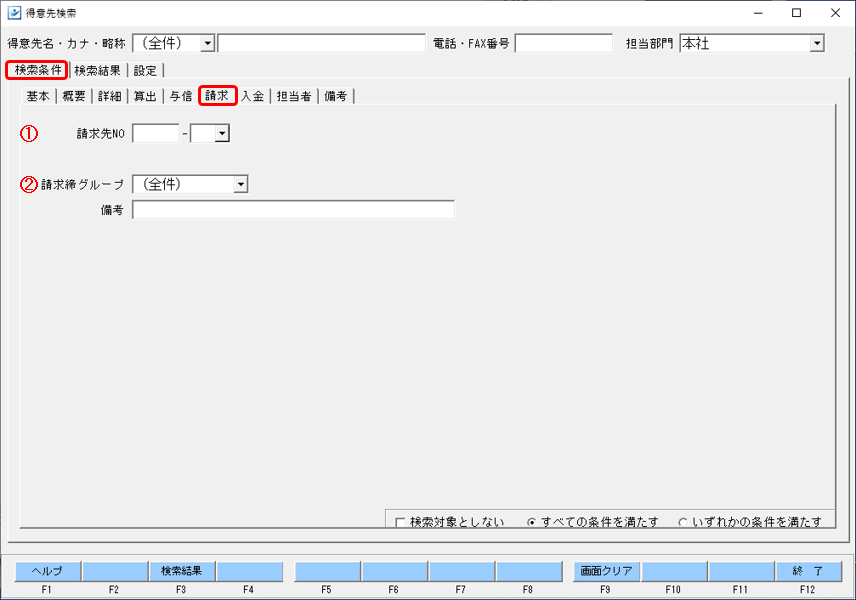Select the 算出 sub-tab
Image resolution: width=856 pixels, height=600 pixels.
coord(145,96)
